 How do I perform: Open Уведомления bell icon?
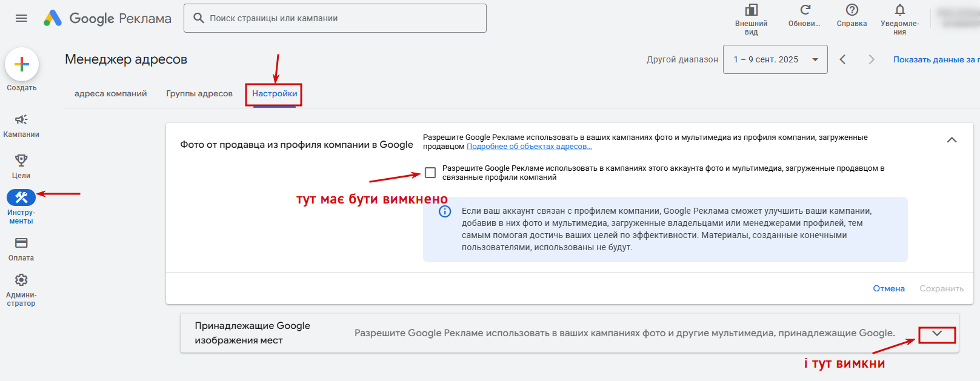tap(900, 10)
